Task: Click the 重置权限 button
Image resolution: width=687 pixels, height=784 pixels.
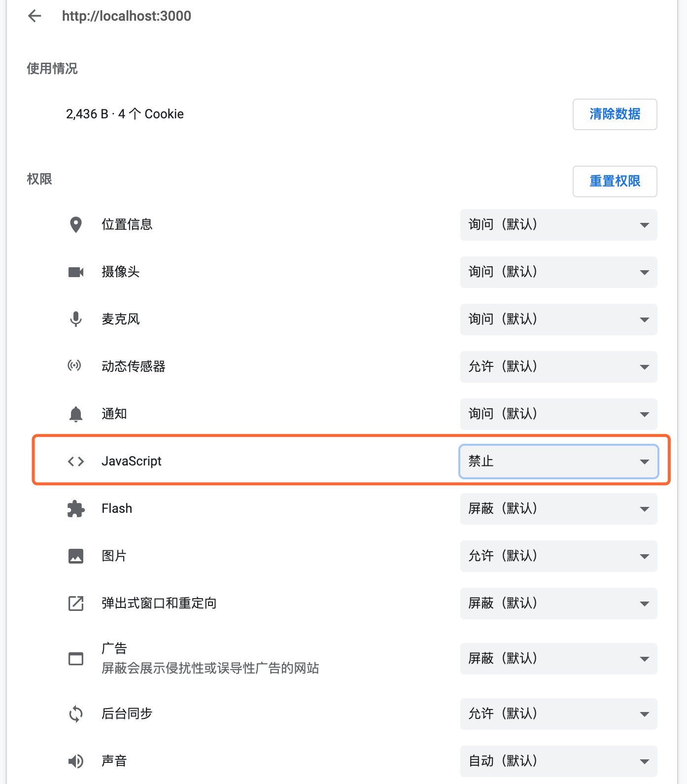Action: coord(615,181)
